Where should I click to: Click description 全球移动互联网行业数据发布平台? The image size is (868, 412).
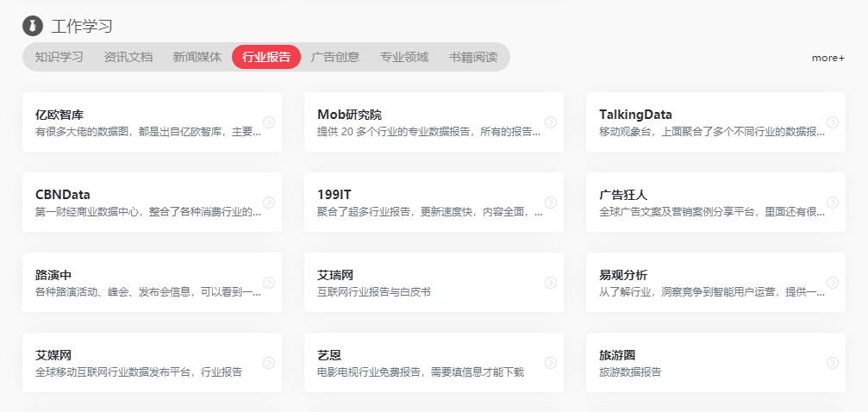point(139,372)
